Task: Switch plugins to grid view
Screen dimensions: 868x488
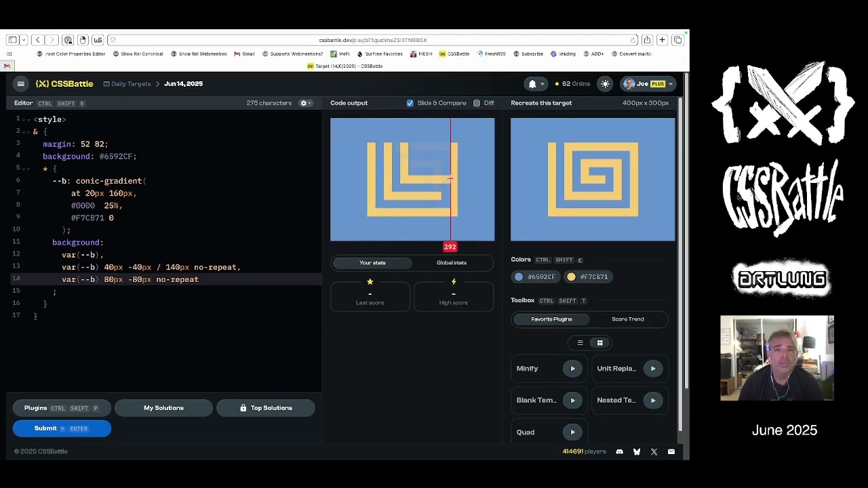Action: pos(599,343)
